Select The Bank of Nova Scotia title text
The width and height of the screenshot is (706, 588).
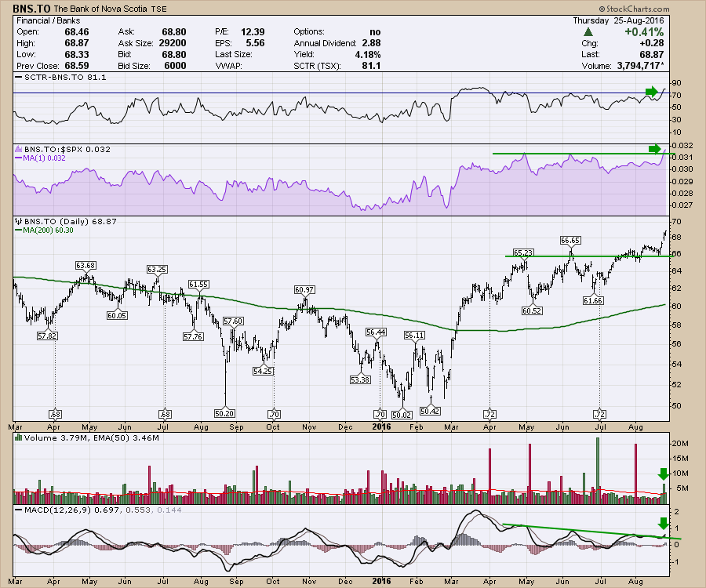(x=101, y=9)
